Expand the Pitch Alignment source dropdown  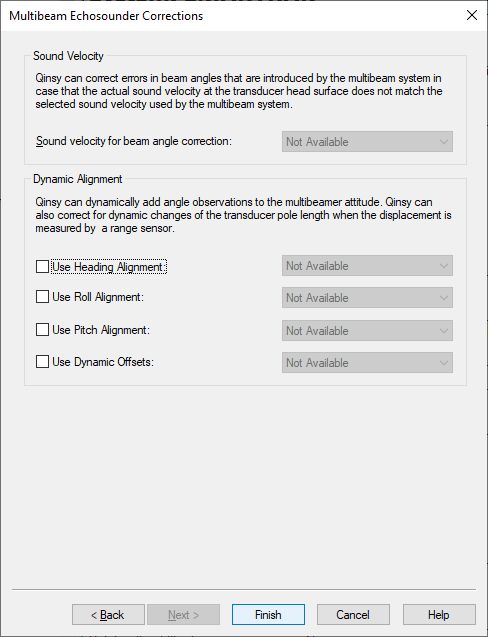367,331
